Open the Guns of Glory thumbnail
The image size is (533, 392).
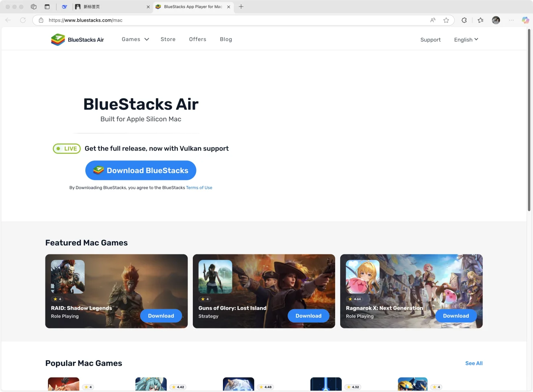(215, 277)
